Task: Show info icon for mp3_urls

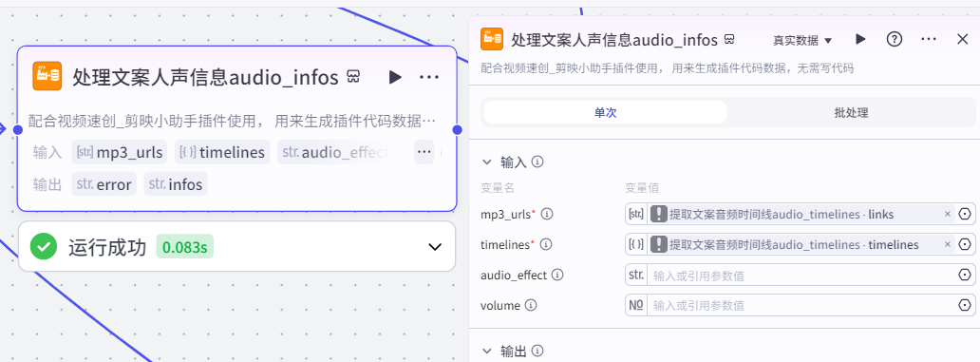Action: tap(547, 214)
